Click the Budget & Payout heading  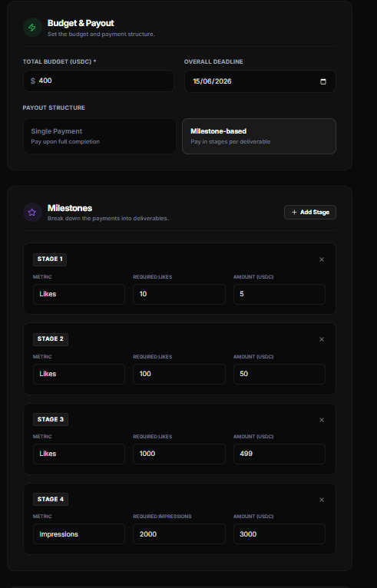[81, 23]
